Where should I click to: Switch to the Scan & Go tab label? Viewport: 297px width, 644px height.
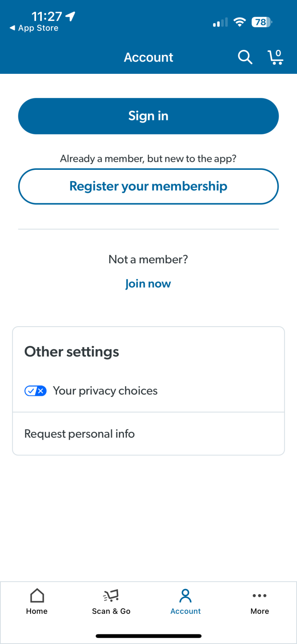[x=111, y=611]
